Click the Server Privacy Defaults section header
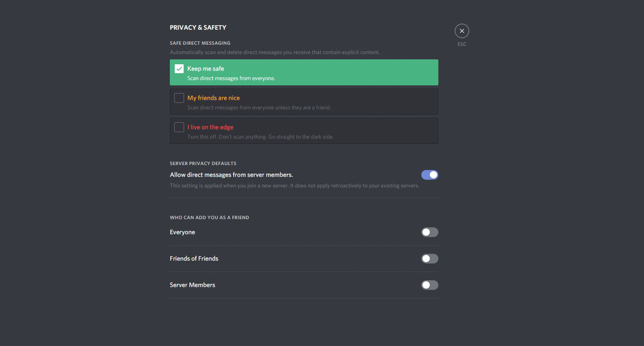The width and height of the screenshot is (644, 346). [x=203, y=163]
